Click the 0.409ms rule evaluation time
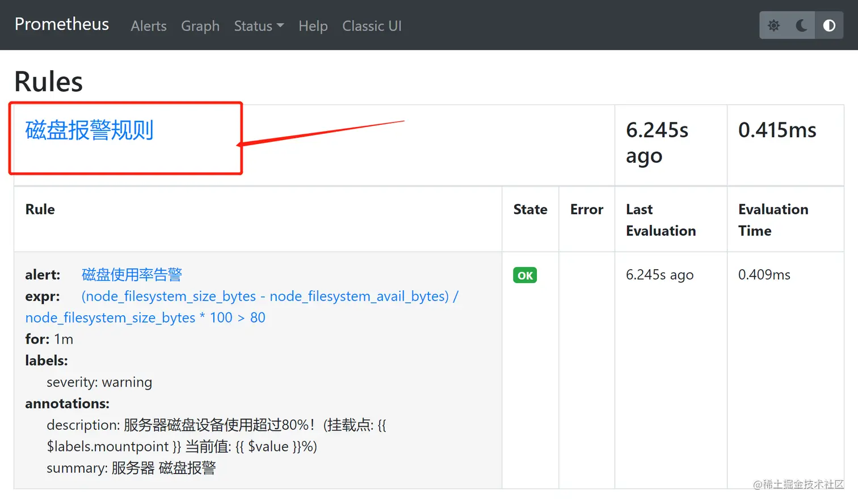This screenshot has width=858, height=504. pos(764,274)
